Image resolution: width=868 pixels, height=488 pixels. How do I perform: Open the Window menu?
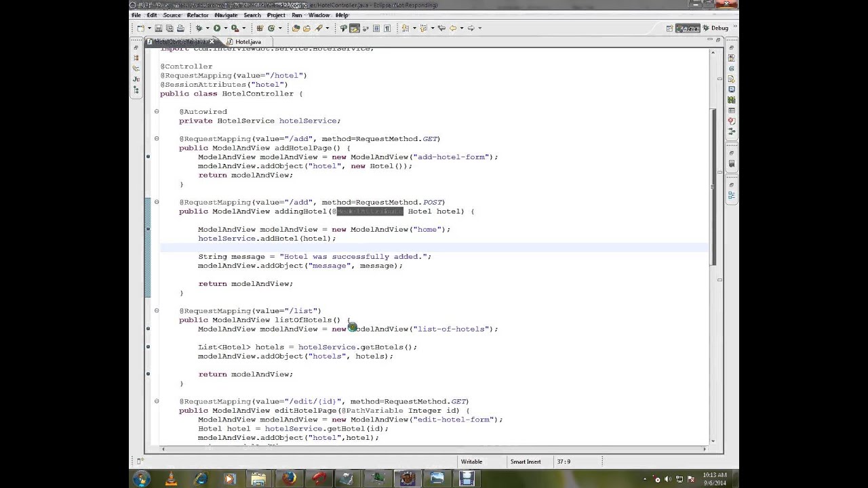click(x=319, y=15)
